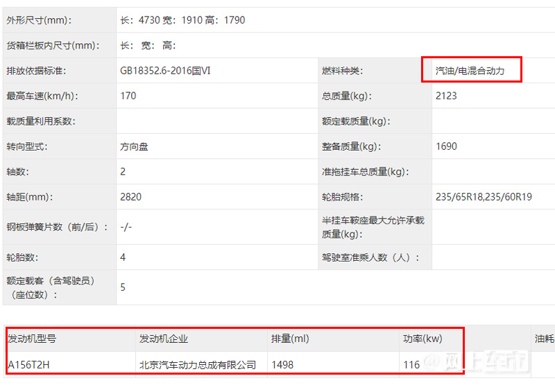The image size is (555, 392).
Task: Select the 轮胎规格 label
Action: point(342,197)
